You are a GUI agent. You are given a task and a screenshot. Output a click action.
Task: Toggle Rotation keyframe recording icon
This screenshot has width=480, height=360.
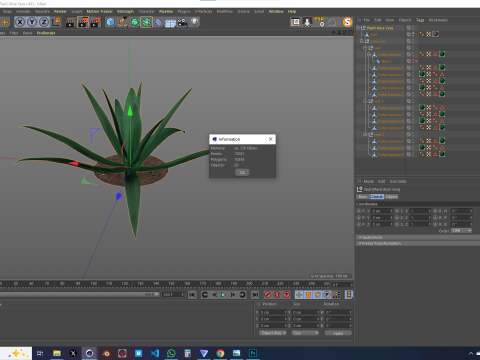tap(318, 295)
